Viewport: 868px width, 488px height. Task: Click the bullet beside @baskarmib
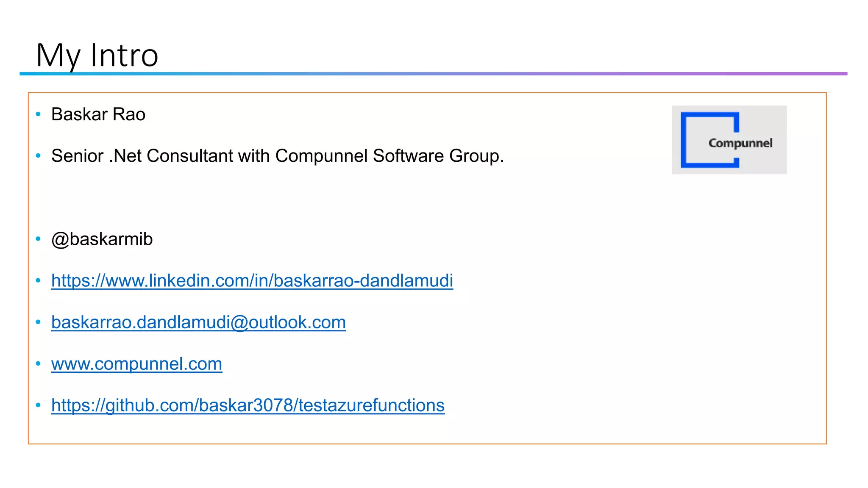[38, 239]
